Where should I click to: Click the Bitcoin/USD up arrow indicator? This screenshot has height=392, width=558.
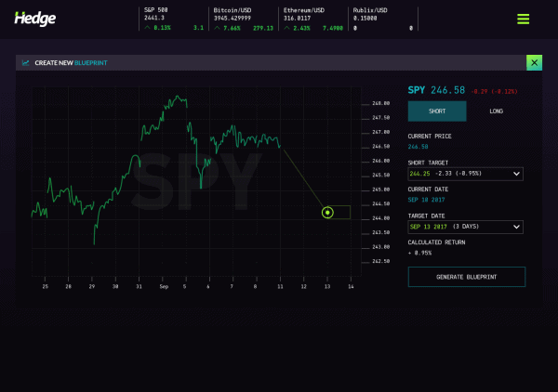[x=217, y=27]
